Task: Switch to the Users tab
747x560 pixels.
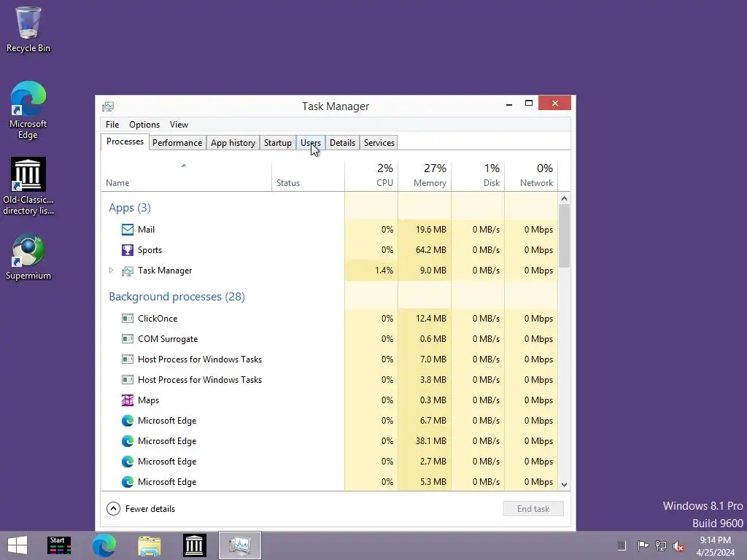Action: click(311, 143)
